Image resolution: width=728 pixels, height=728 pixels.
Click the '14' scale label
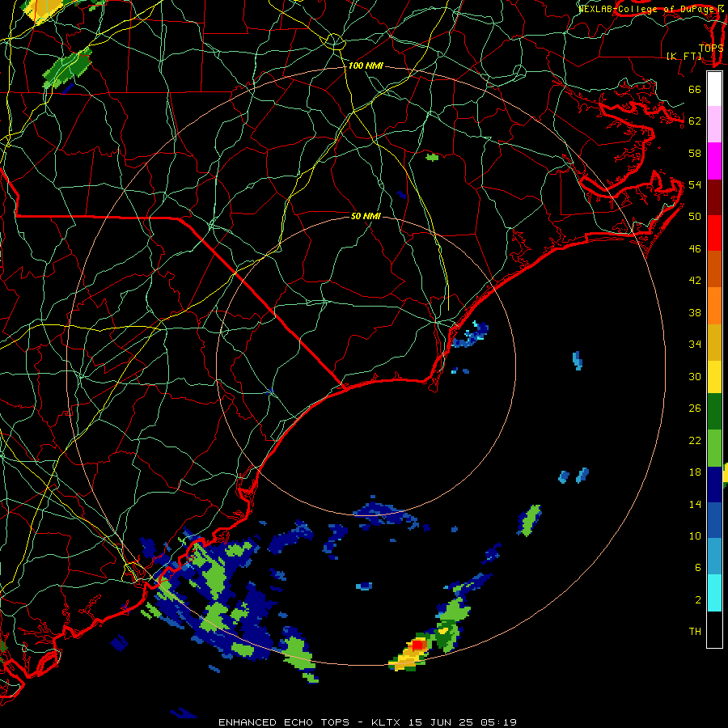[695, 504]
